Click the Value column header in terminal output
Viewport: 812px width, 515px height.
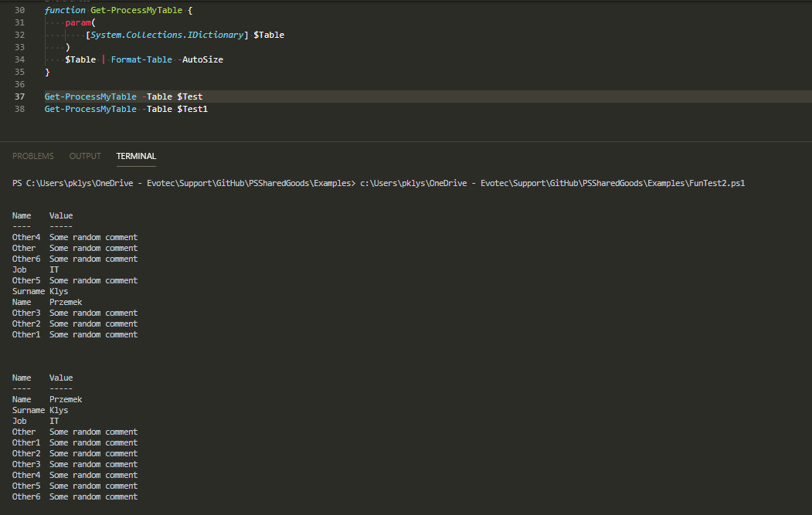pos(60,215)
